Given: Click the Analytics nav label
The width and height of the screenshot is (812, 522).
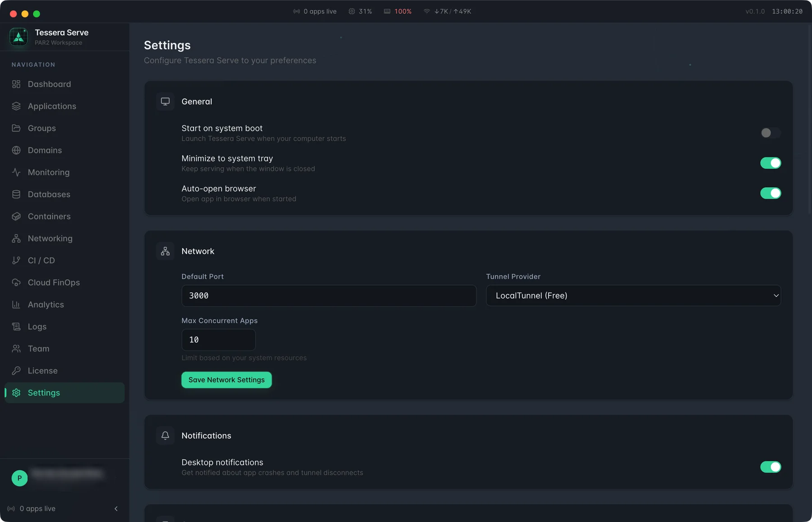Looking at the screenshot, I should 46,305.
